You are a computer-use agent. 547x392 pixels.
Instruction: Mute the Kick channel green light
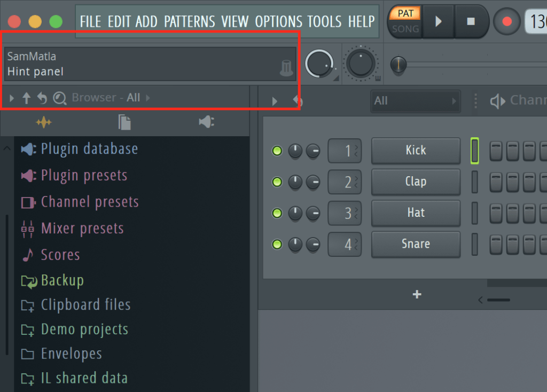click(x=277, y=151)
